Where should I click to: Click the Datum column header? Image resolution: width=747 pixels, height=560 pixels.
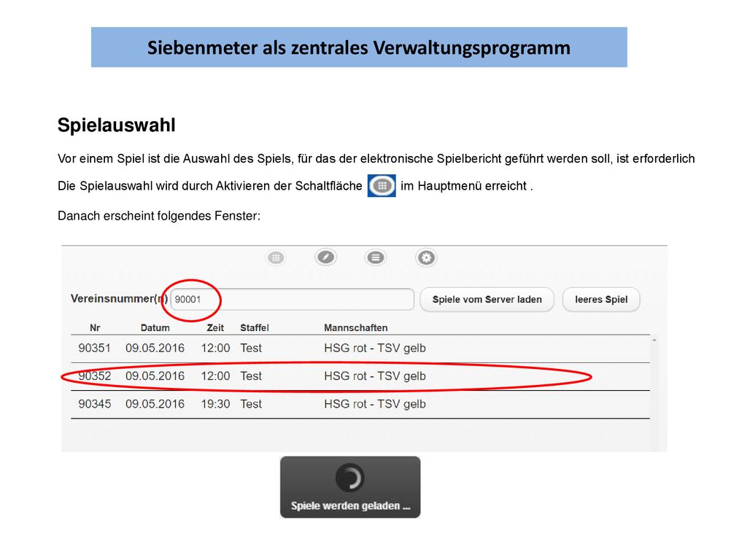[155, 327]
